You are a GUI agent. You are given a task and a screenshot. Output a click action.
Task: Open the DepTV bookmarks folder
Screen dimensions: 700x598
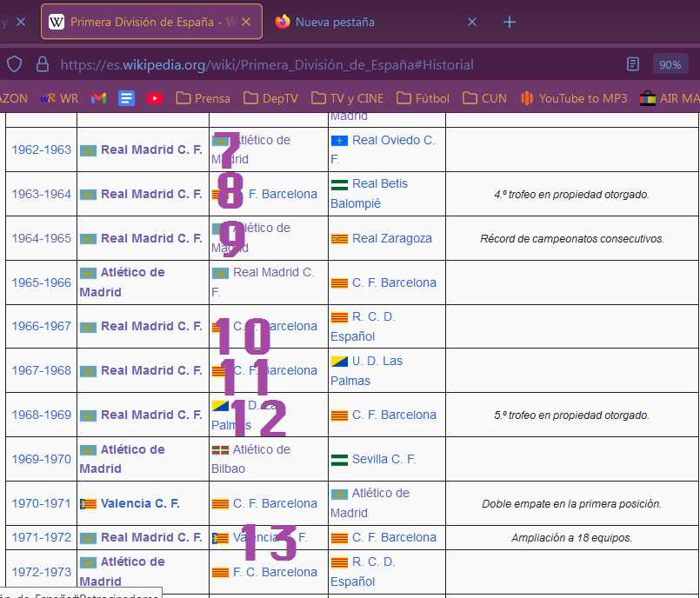[x=271, y=98]
